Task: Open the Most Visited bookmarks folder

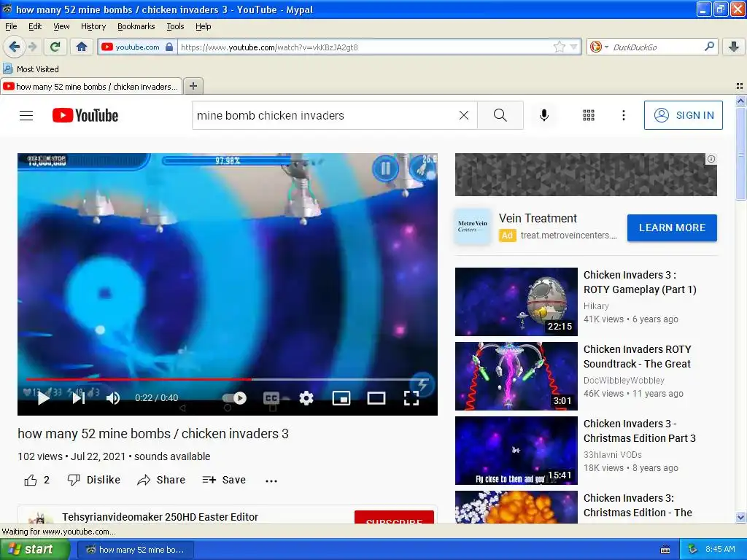Action: (31, 69)
